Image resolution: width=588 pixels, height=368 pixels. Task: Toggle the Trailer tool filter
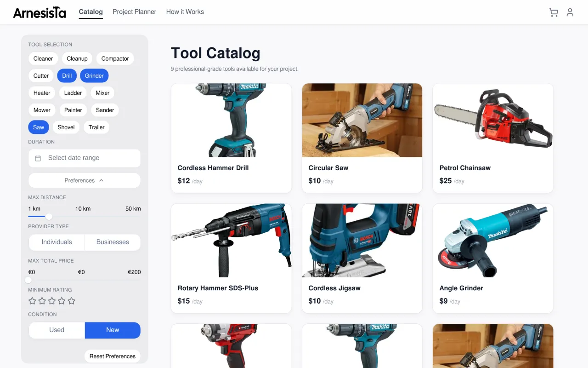[96, 127]
